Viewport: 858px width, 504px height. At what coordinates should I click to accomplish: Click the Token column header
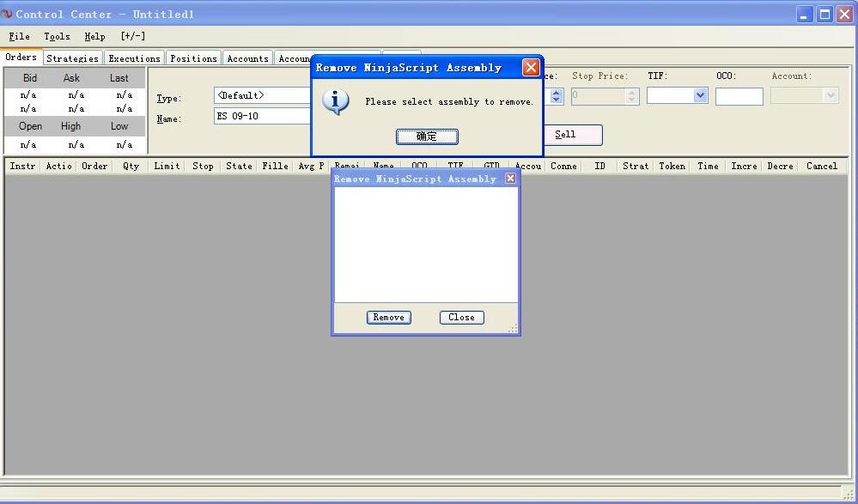click(672, 166)
